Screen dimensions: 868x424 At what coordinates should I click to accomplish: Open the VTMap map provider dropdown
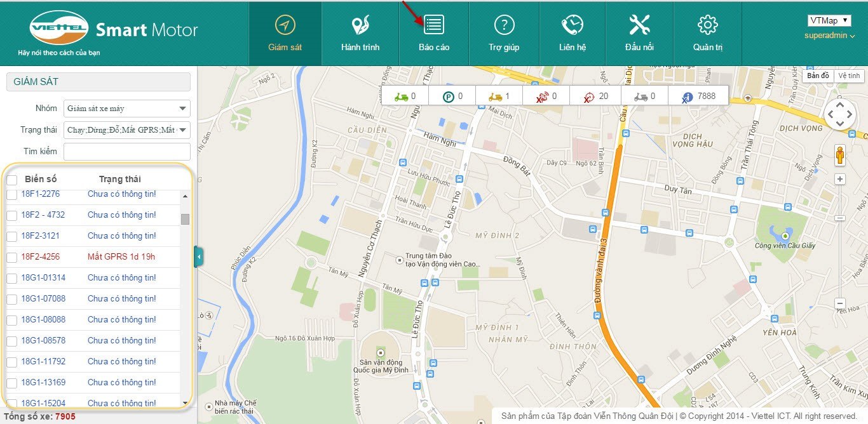pyautogui.click(x=828, y=20)
